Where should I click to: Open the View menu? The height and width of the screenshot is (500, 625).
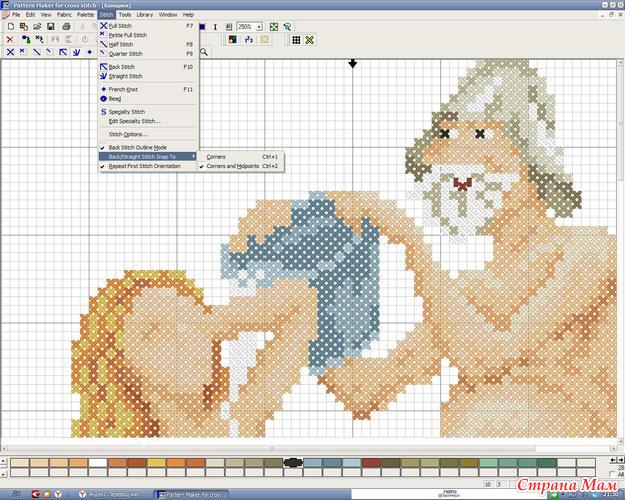(46, 15)
